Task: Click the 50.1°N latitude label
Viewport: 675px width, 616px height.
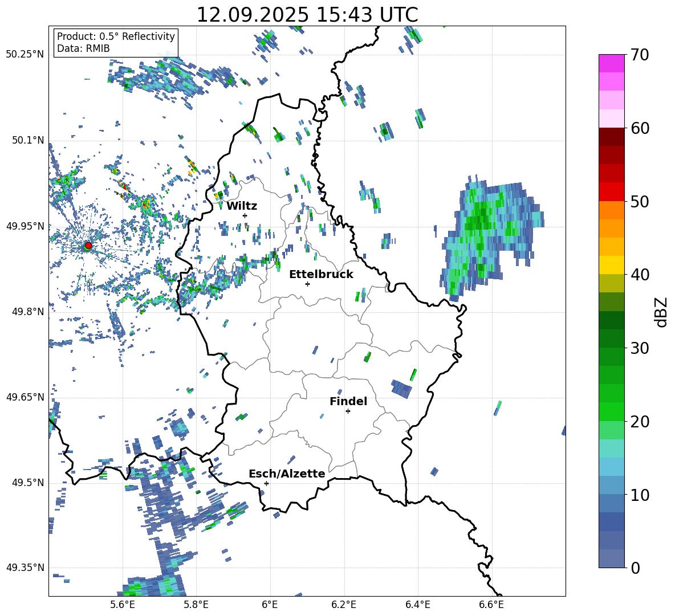Action: (28, 140)
